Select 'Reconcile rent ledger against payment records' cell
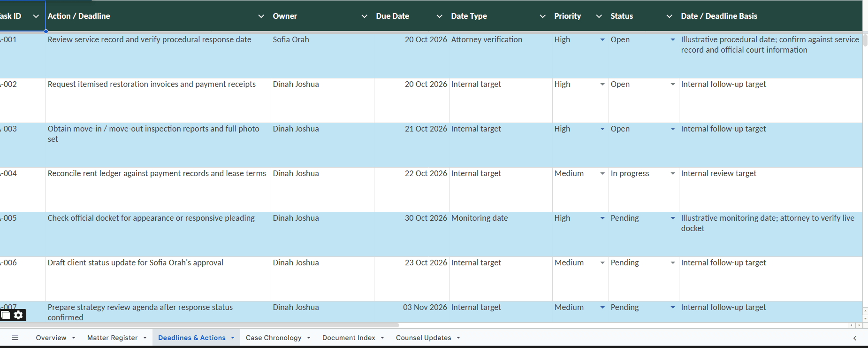 [x=158, y=190]
